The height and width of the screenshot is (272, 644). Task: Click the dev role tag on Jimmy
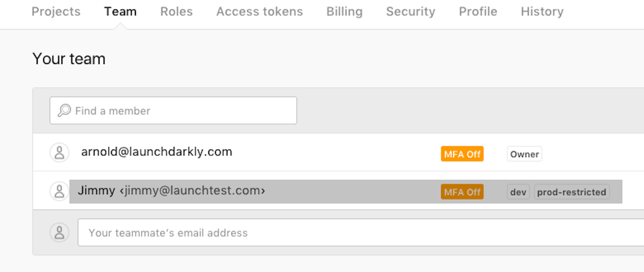pos(518,192)
